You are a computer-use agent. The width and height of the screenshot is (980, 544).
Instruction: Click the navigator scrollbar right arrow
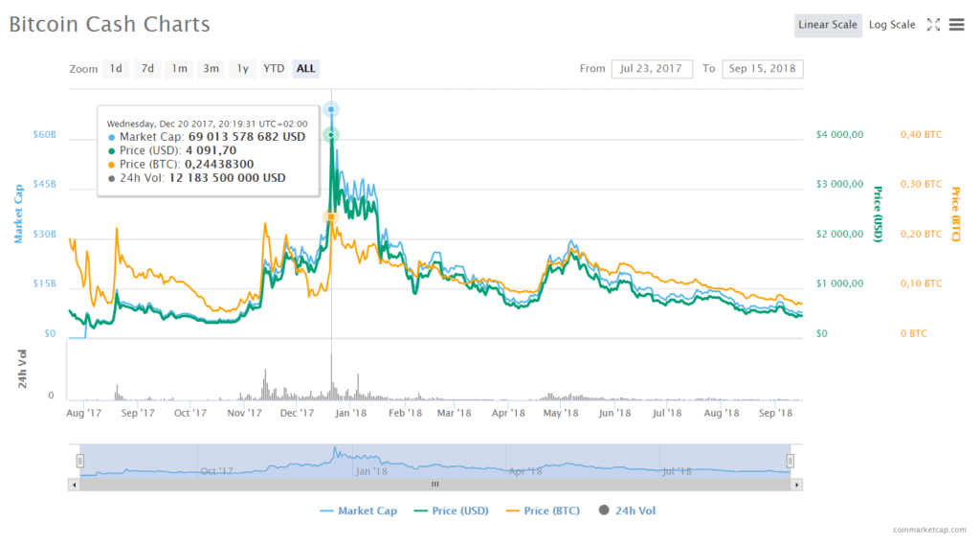point(796,485)
